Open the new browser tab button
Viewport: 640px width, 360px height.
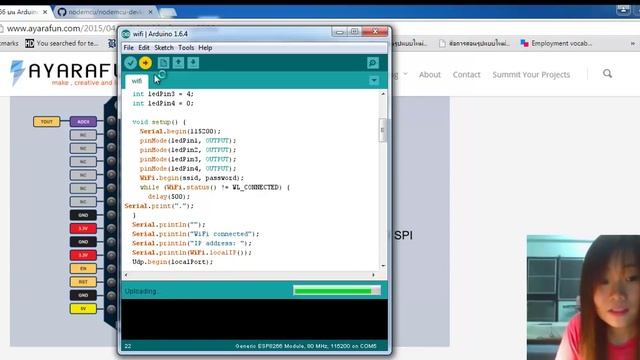pyautogui.click(x=168, y=13)
